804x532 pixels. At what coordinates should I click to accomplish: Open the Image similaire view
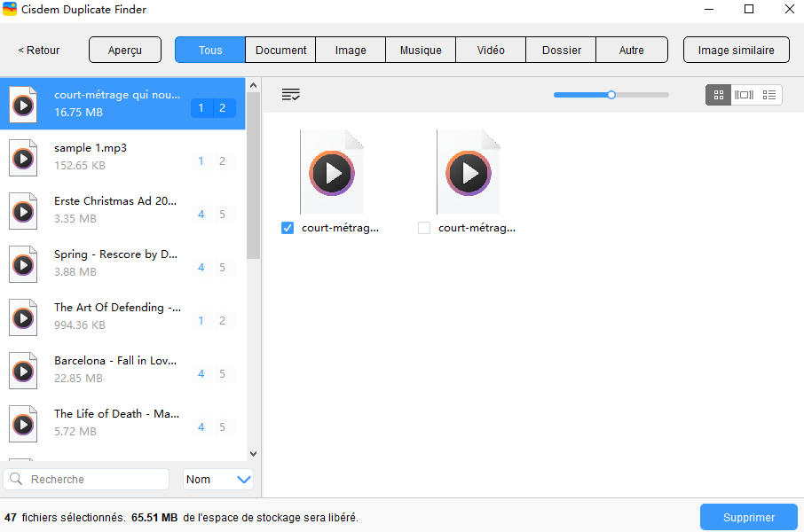[x=737, y=51]
